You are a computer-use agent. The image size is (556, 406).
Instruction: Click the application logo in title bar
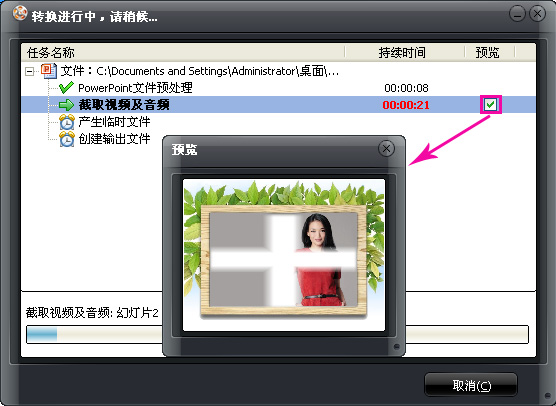[x=20, y=13]
